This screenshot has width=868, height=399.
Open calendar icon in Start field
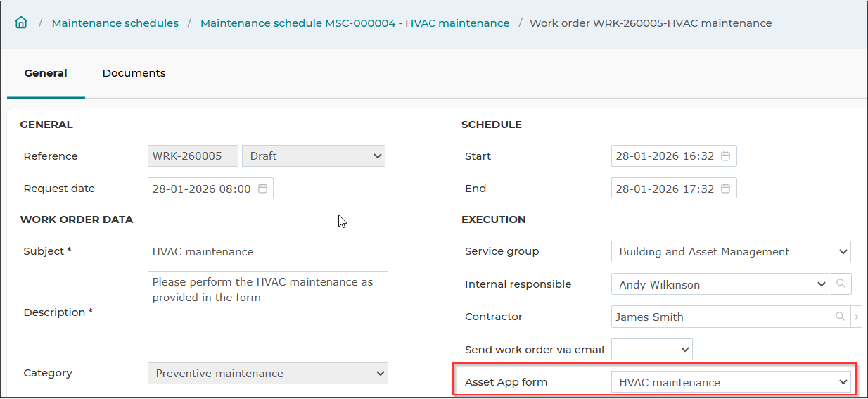click(726, 156)
